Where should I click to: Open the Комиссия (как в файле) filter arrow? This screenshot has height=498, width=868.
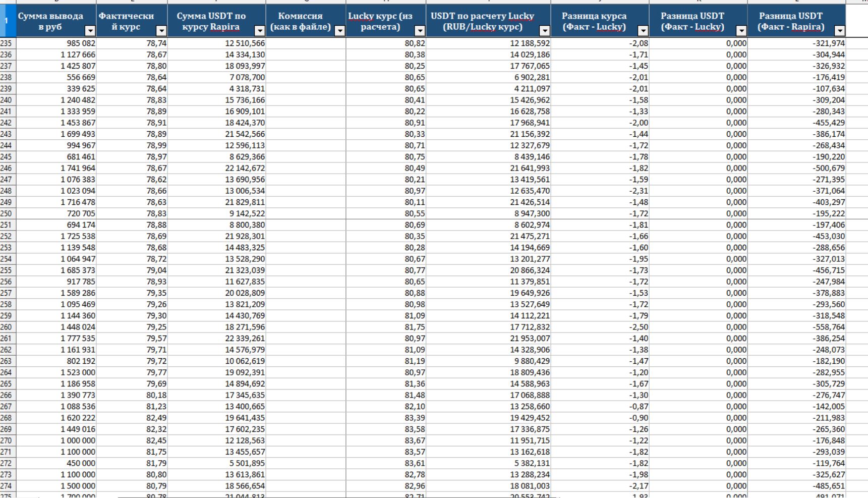(340, 31)
